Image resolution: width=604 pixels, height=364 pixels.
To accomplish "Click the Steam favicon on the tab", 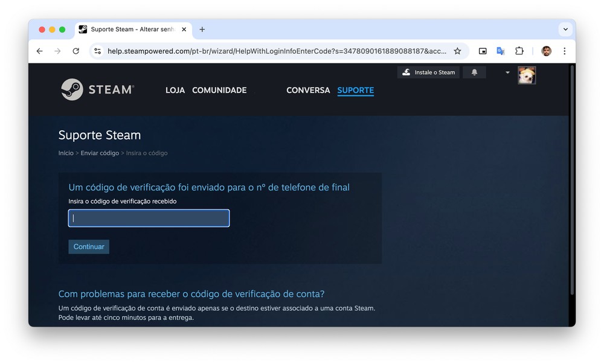I will point(83,29).
